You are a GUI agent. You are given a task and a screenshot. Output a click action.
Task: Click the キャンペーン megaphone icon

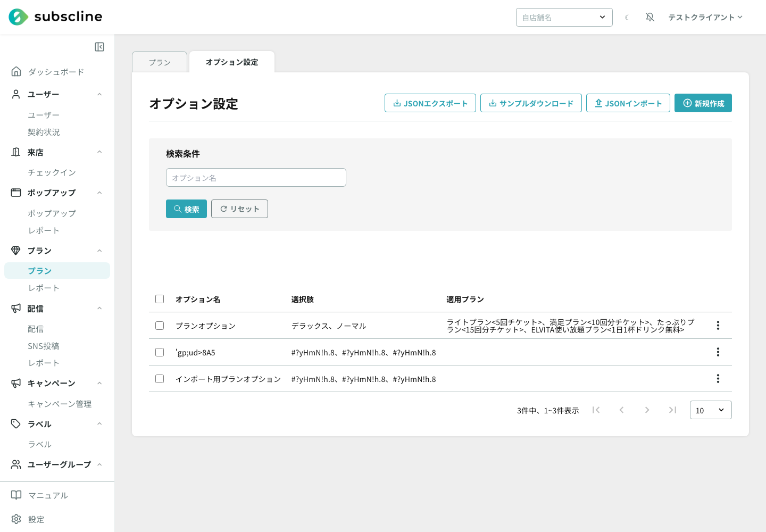click(16, 383)
